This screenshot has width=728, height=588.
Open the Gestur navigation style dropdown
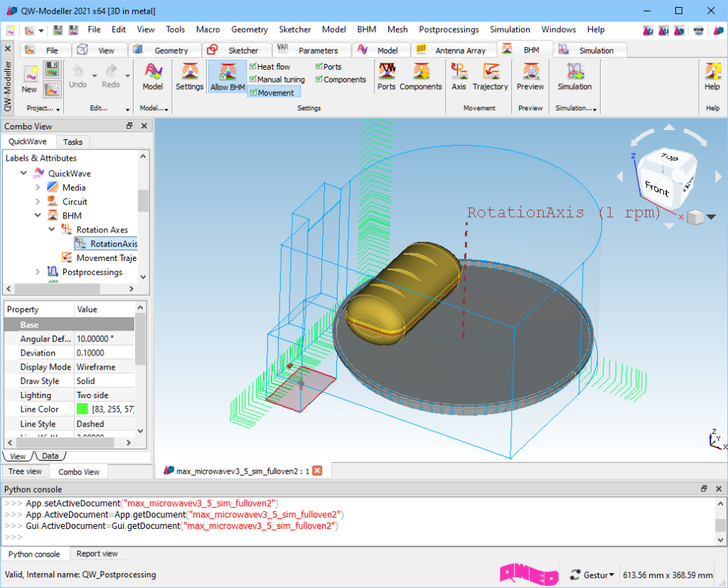592,575
